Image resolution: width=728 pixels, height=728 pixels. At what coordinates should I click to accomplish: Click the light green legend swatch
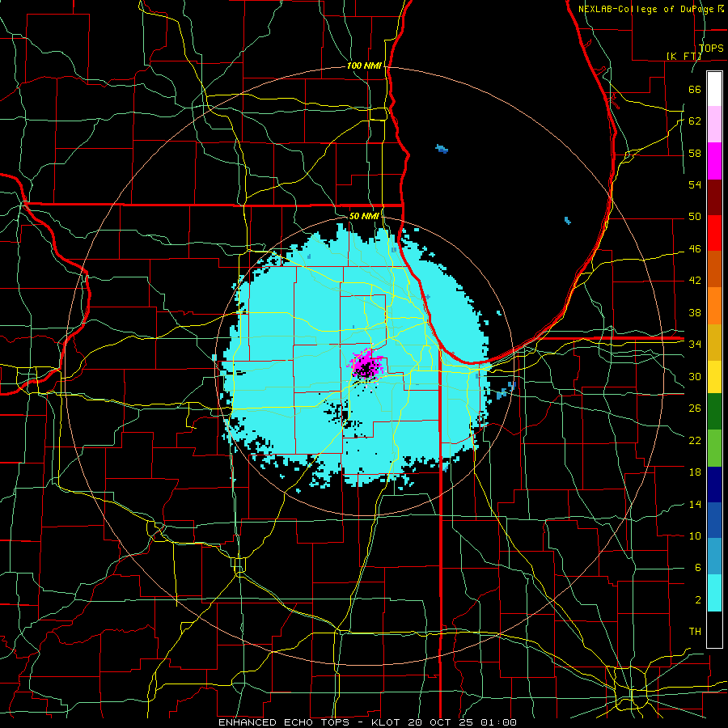coord(714,448)
